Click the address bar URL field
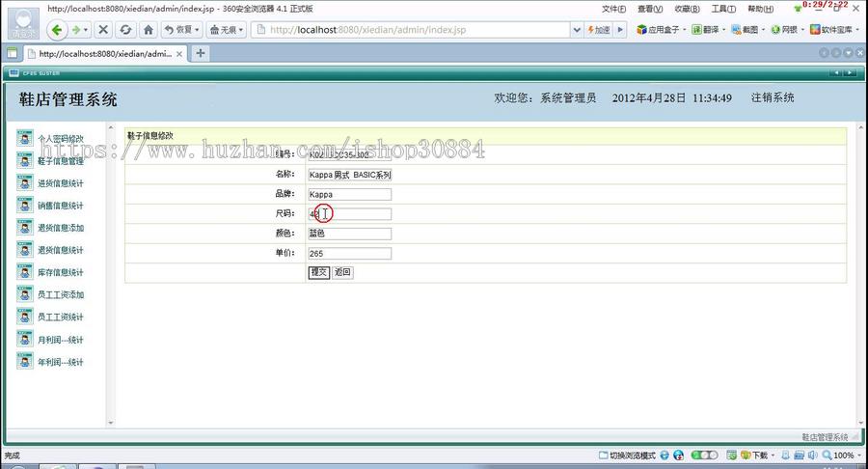This screenshot has width=868, height=469. pos(411,30)
